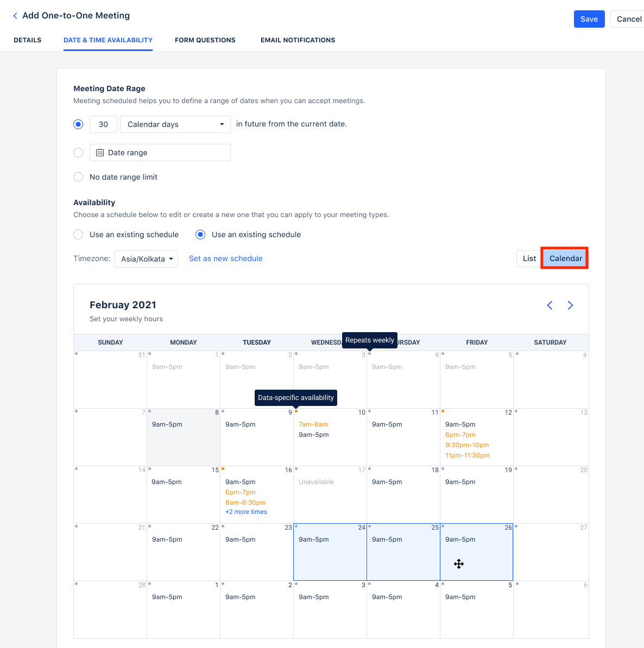Click the Monday column header
The width and height of the screenshot is (644, 648).
click(184, 342)
